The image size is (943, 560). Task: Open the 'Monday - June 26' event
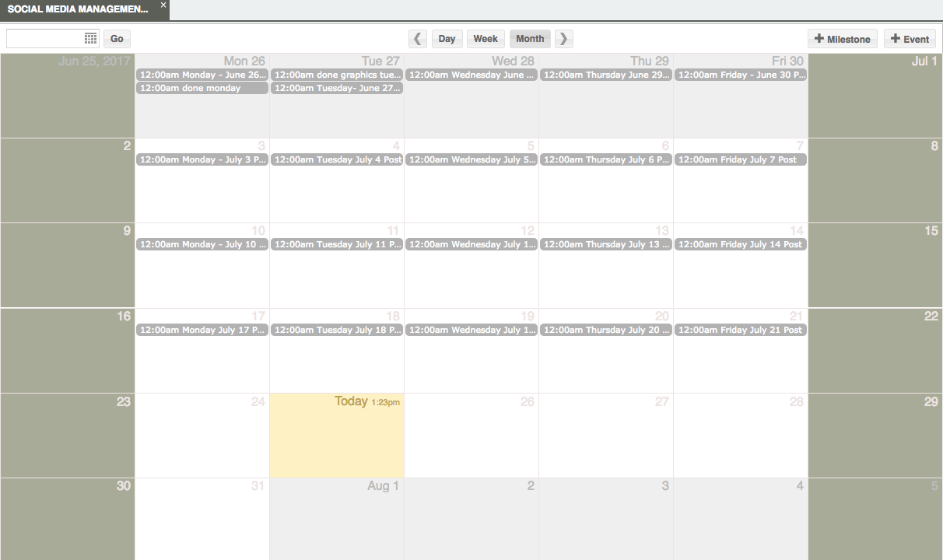click(202, 75)
